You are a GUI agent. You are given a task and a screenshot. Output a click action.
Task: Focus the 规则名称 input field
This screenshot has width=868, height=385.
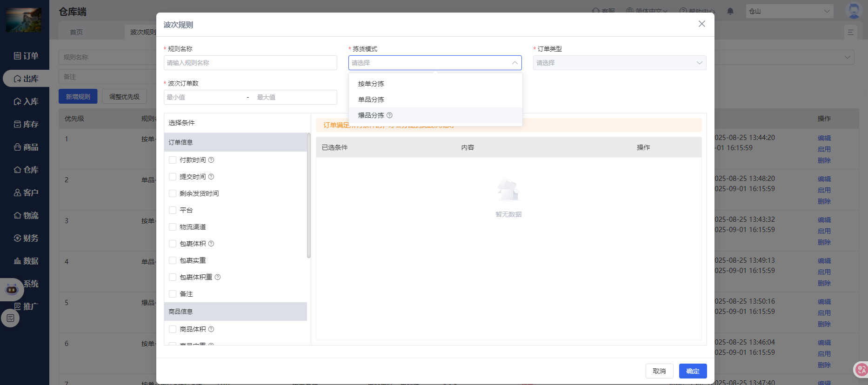[250, 63]
